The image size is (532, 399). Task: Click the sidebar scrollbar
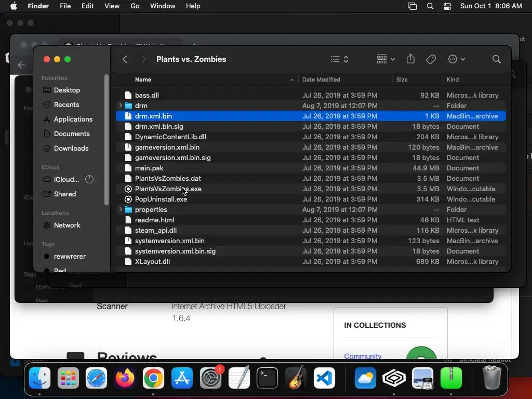[107, 140]
